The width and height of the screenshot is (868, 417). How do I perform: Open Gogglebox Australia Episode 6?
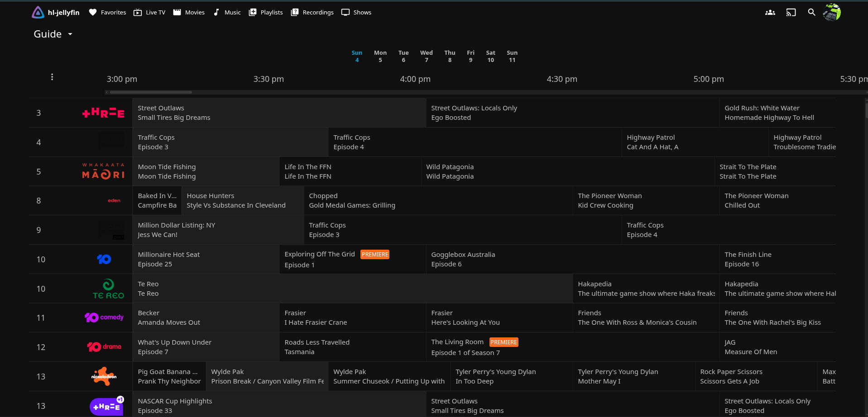pos(572,259)
